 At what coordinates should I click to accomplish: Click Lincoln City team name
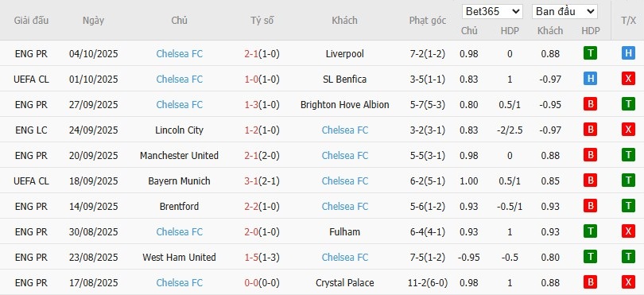(179, 130)
